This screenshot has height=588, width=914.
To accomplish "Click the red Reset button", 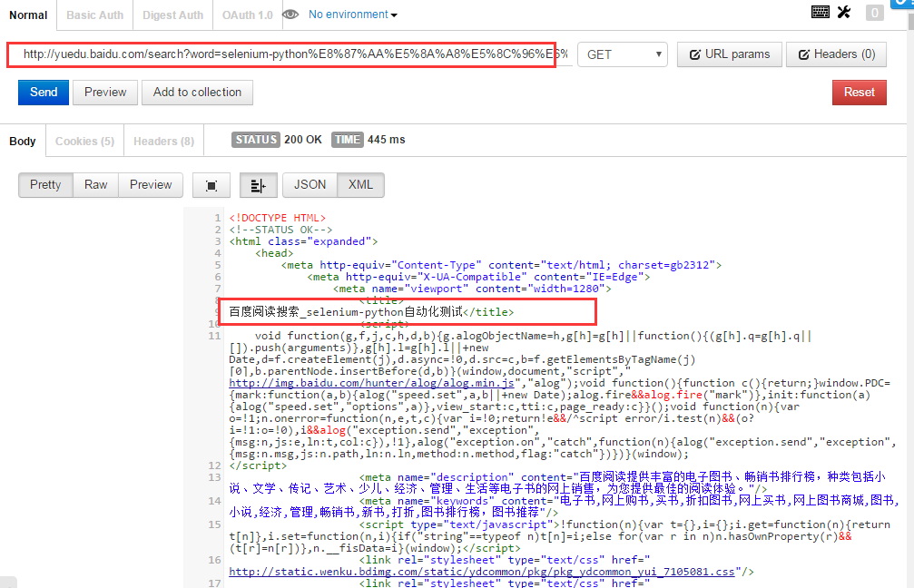I will coord(860,92).
